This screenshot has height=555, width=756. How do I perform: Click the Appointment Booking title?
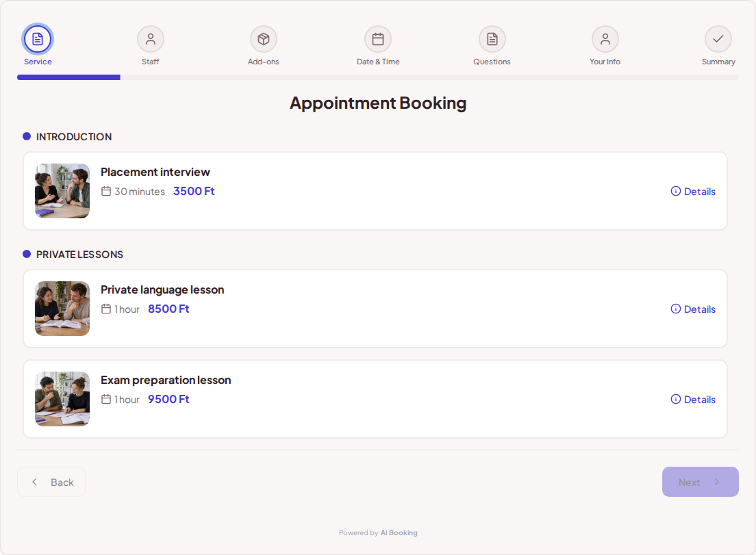pyautogui.click(x=378, y=103)
